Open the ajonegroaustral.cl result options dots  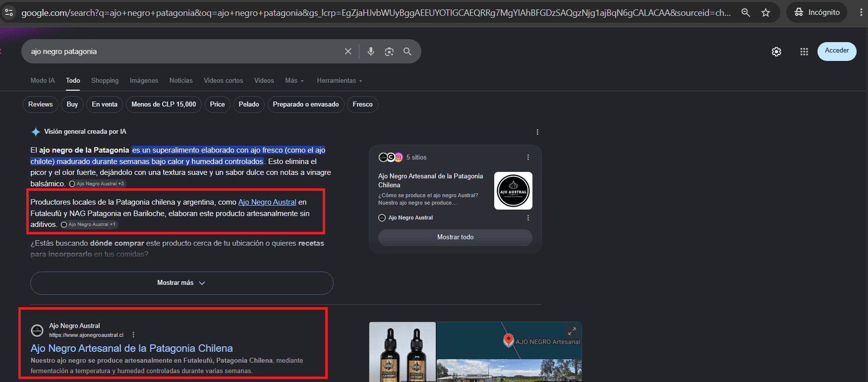pyautogui.click(x=133, y=335)
